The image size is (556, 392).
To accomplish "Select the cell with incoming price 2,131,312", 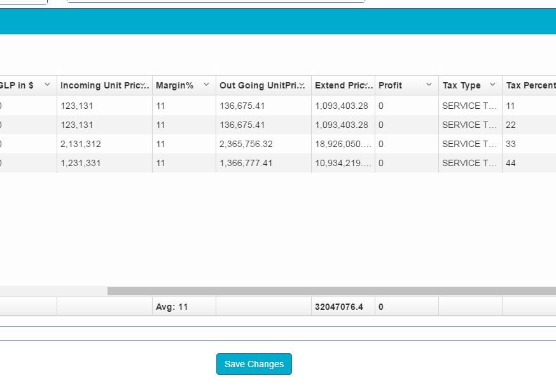I will point(81,144).
